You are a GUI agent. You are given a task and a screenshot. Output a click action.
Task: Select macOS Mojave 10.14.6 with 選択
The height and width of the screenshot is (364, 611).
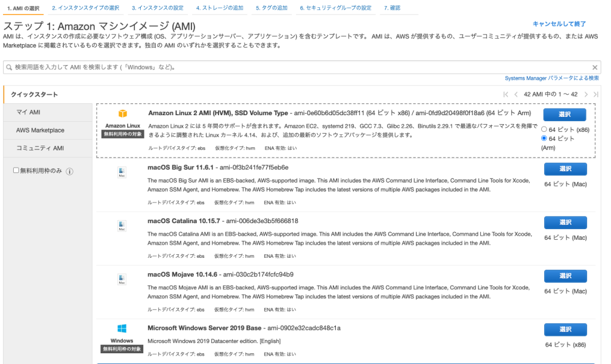click(x=566, y=276)
